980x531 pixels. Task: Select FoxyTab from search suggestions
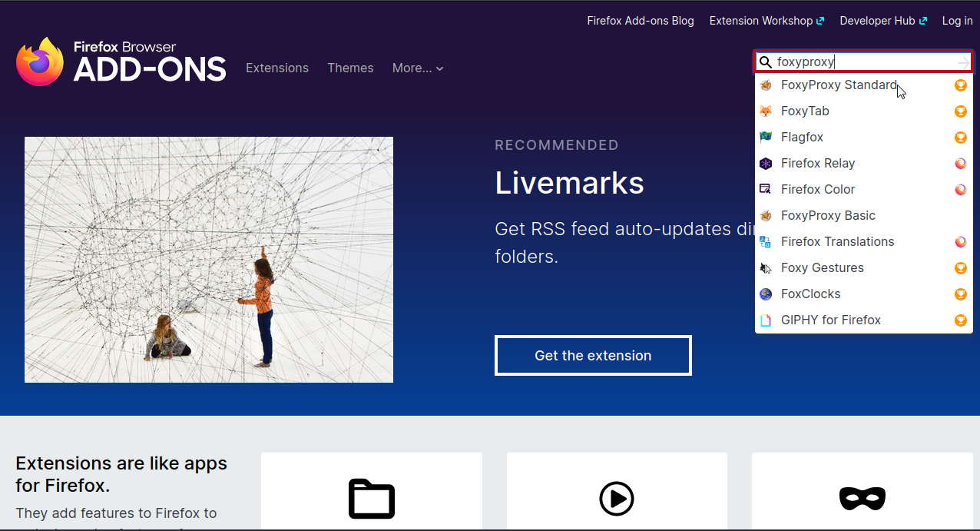tap(864, 111)
